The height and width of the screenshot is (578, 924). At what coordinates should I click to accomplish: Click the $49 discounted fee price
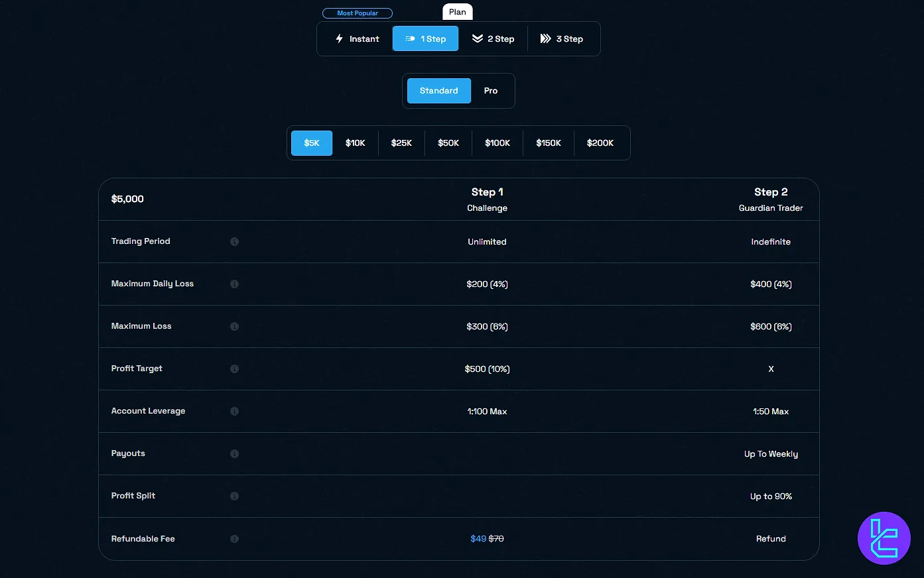point(478,539)
